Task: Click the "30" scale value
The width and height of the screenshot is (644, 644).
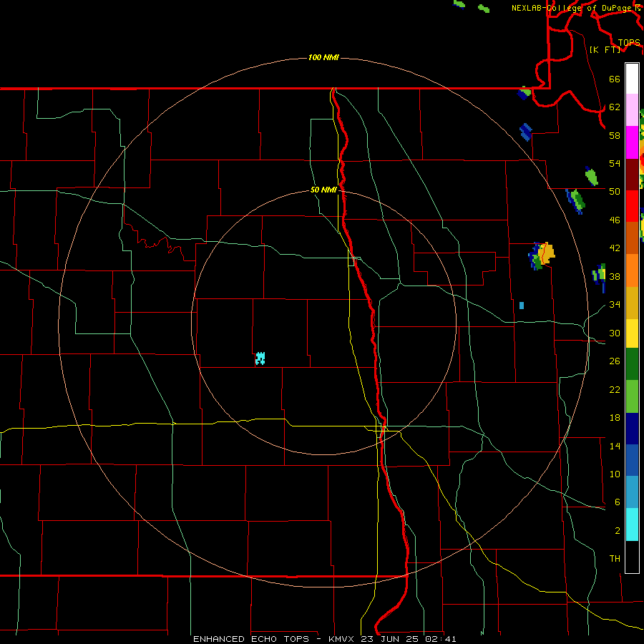Action: [615, 333]
